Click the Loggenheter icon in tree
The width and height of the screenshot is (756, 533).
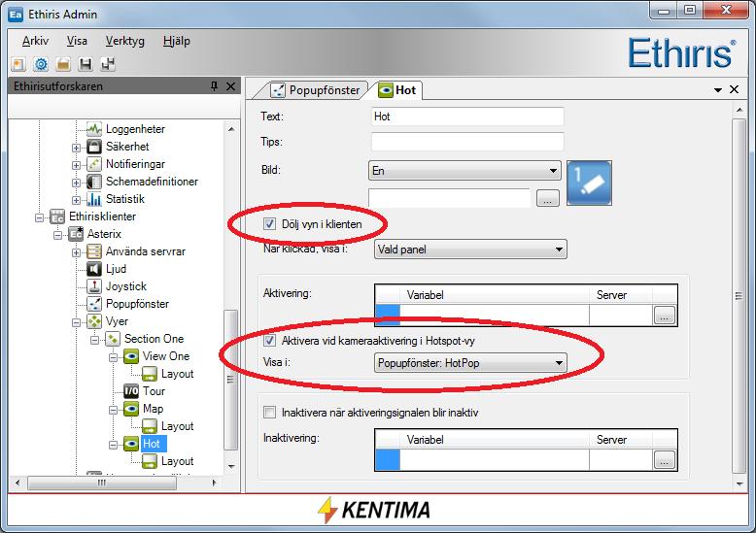click(94, 129)
